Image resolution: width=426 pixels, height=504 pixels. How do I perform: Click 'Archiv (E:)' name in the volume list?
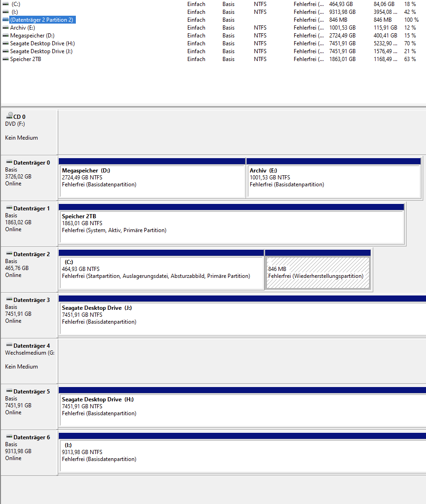coord(23,28)
